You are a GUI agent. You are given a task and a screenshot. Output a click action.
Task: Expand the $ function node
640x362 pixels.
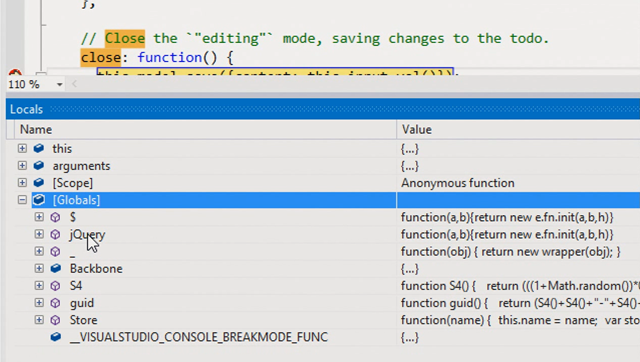39,217
